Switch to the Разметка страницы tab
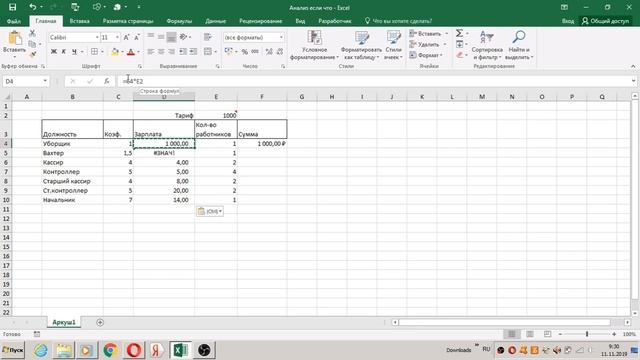Viewport: 640px width, 360px height. [x=128, y=21]
